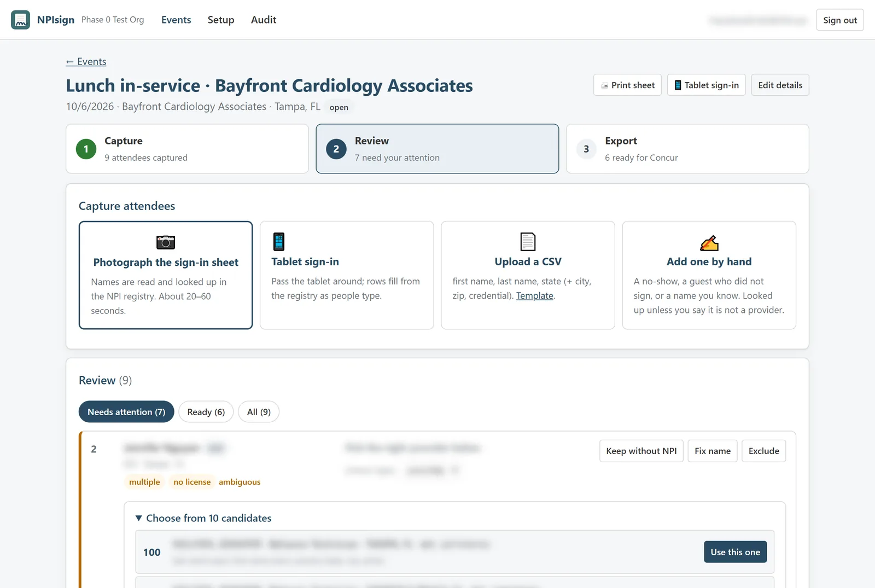The height and width of the screenshot is (588, 875).
Task: Click step 3 circle for Export
Action: (586, 149)
